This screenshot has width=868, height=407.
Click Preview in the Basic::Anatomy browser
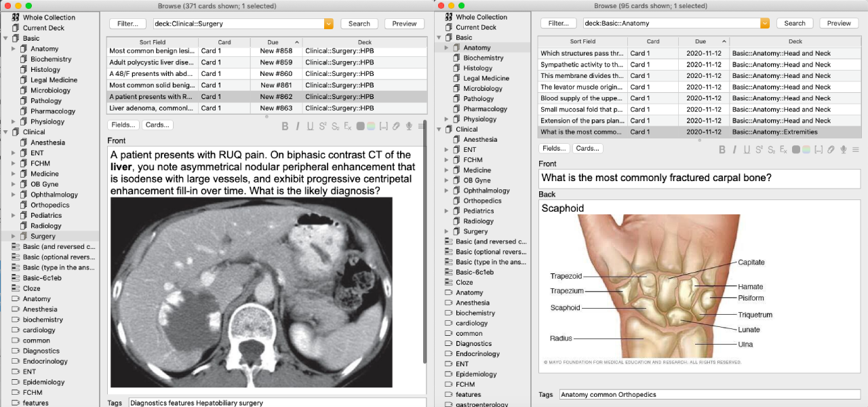point(839,23)
